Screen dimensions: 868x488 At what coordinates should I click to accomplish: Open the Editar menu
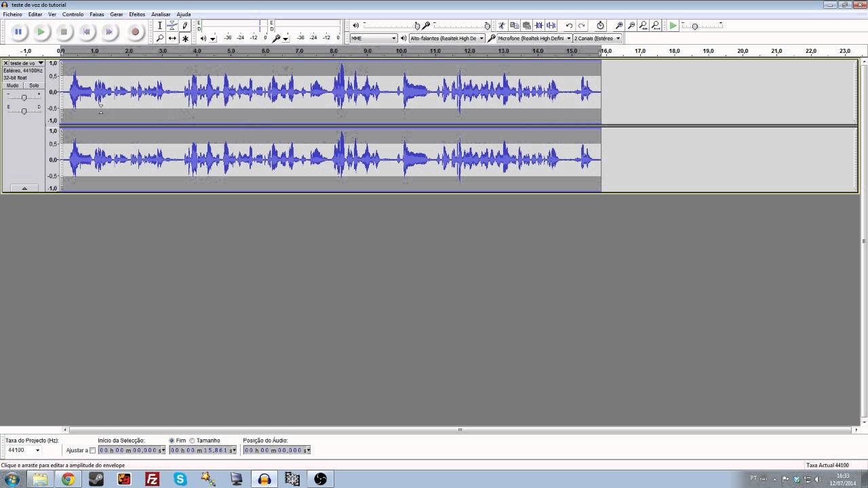coord(35,14)
